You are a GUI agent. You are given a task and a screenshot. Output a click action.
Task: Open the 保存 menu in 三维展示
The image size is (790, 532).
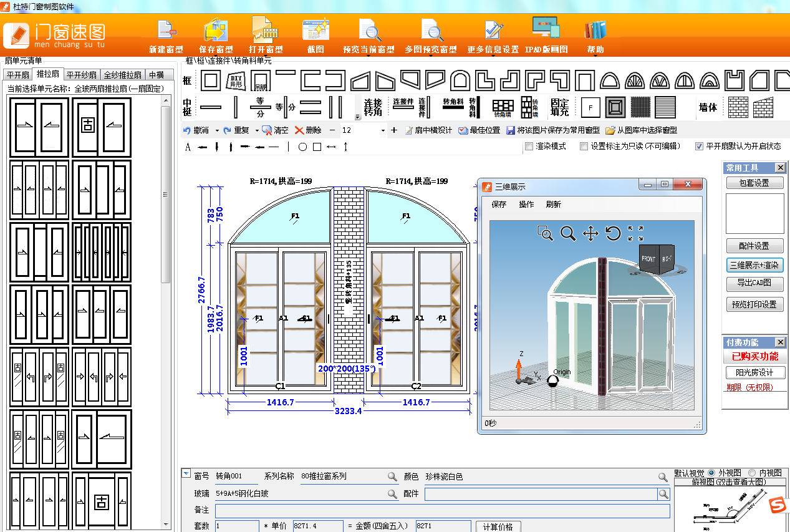pos(499,204)
